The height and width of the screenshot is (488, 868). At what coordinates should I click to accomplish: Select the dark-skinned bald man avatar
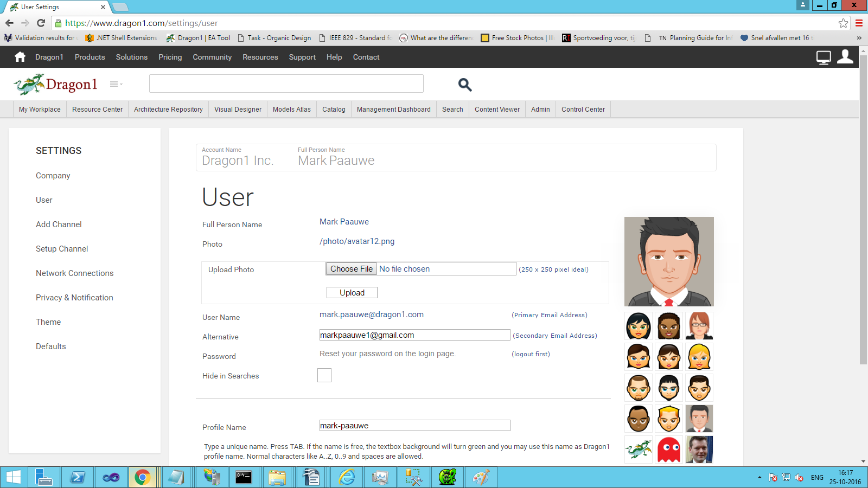639,418
